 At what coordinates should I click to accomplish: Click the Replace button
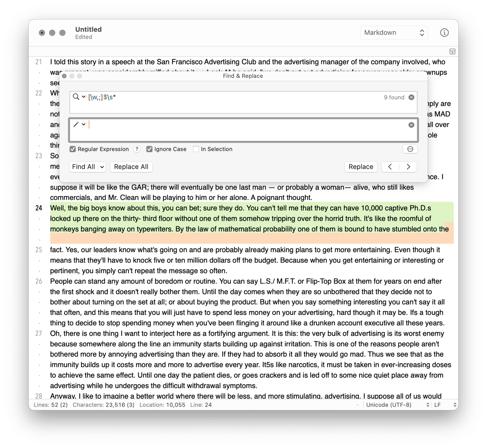(x=361, y=167)
